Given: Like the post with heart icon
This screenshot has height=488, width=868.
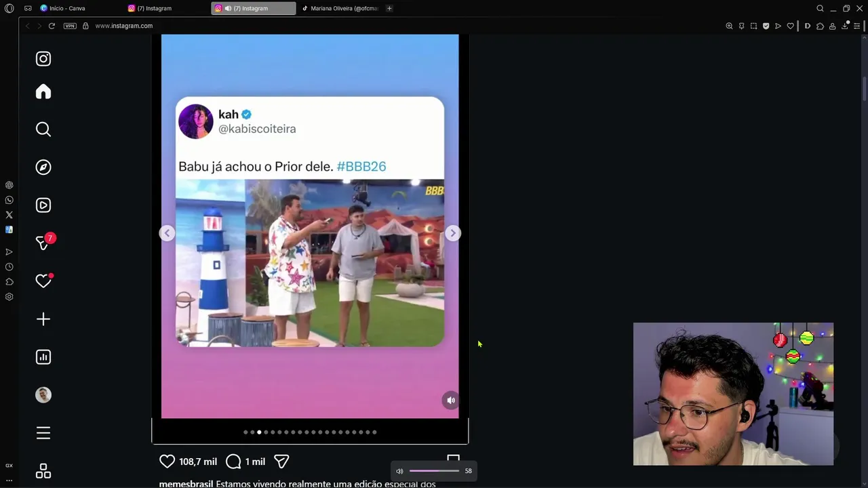Looking at the screenshot, I should tap(167, 462).
